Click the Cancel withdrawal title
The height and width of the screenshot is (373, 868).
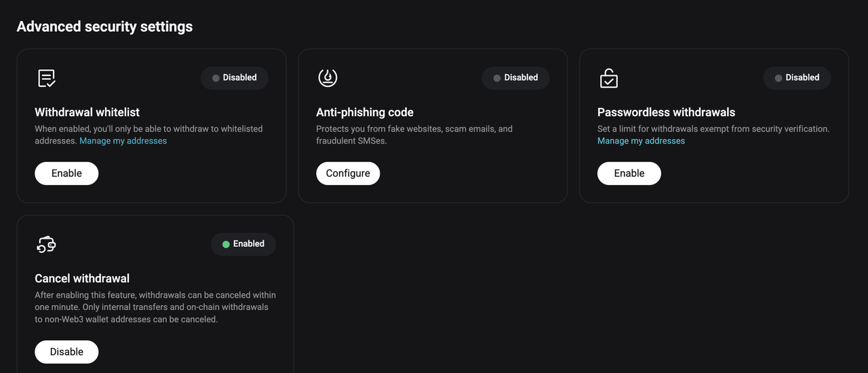[82, 279]
